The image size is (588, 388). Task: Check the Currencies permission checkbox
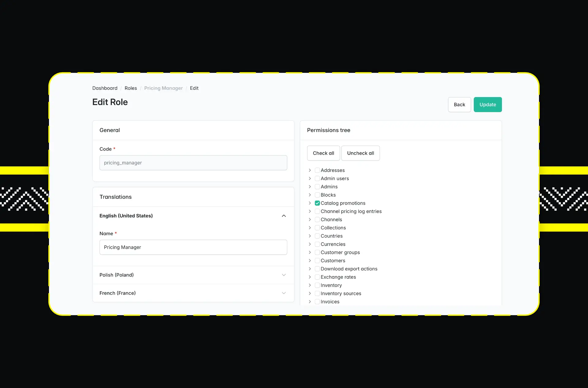tap(317, 244)
